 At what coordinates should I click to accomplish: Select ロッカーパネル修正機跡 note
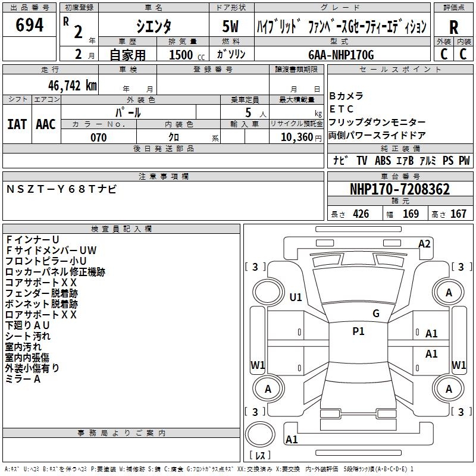coord(55,272)
